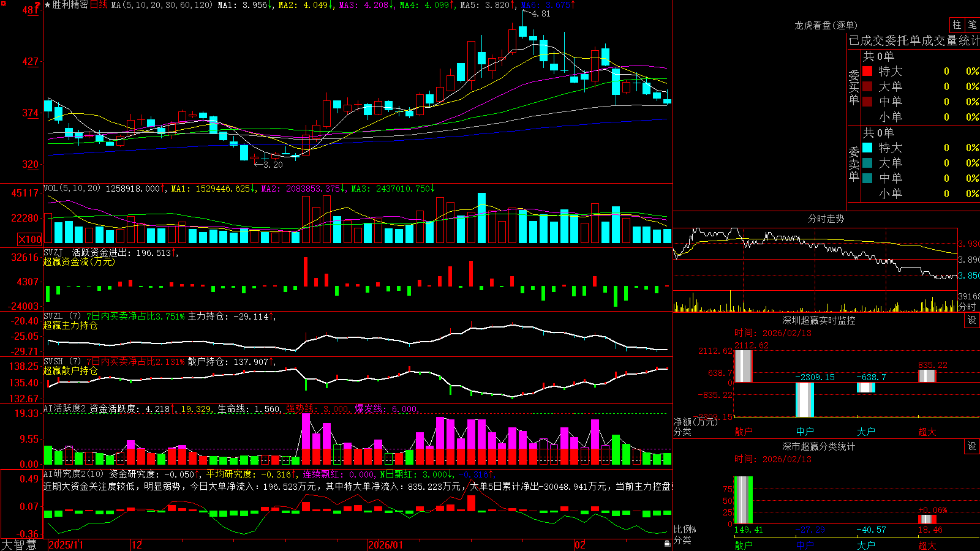Screen dimensions: 980x551
Task: Click the 超赢主力持仓 label
Action: (x=70, y=326)
